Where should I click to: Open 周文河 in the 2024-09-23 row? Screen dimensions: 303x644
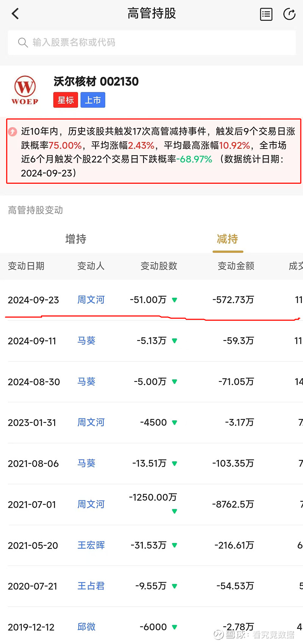91,300
